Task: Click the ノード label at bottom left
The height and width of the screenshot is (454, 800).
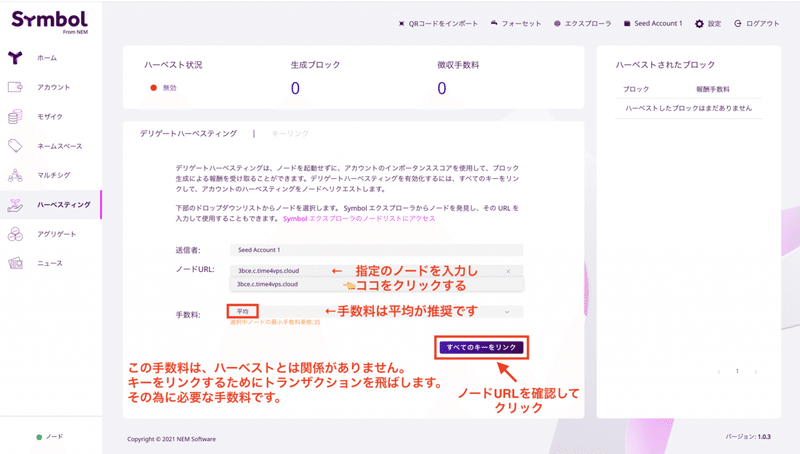Action: (x=55, y=437)
